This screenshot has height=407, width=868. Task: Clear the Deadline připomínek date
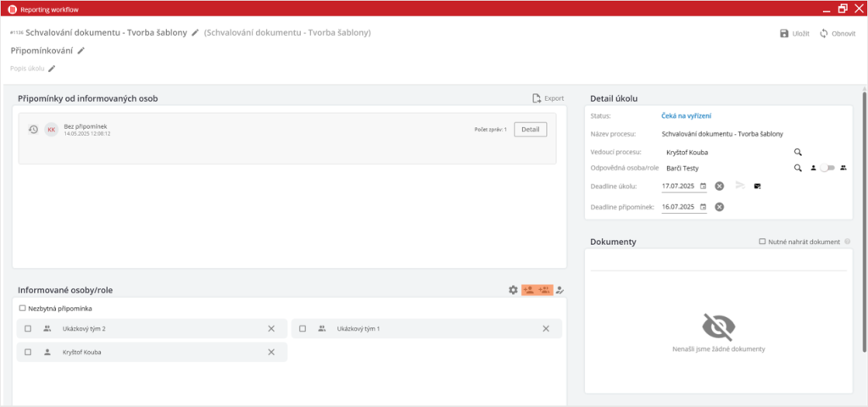pyautogui.click(x=719, y=207)
